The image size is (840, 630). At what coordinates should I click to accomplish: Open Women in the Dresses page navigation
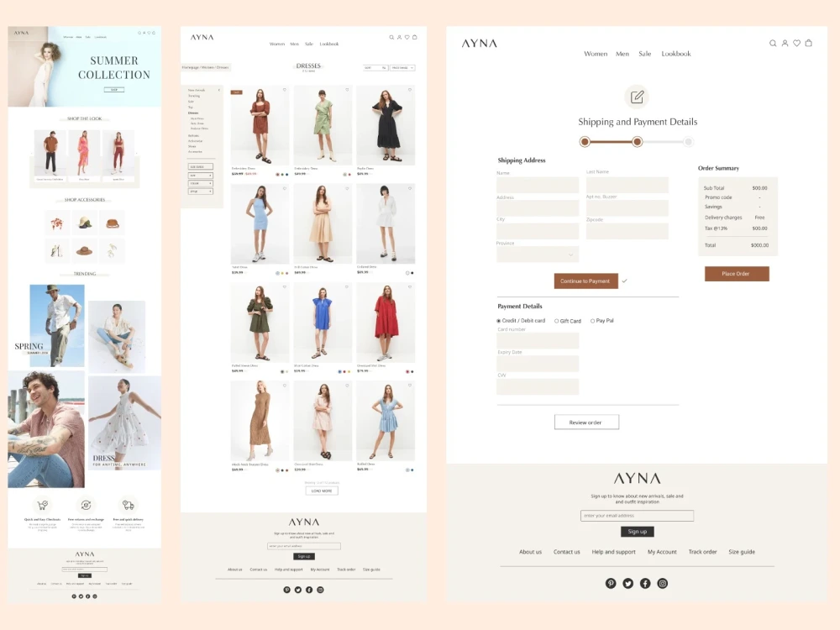coord(277,44)
